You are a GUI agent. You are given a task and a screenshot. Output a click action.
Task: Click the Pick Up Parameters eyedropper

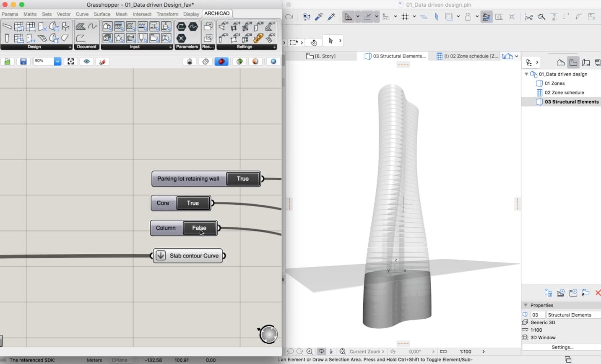coord(319,17)
